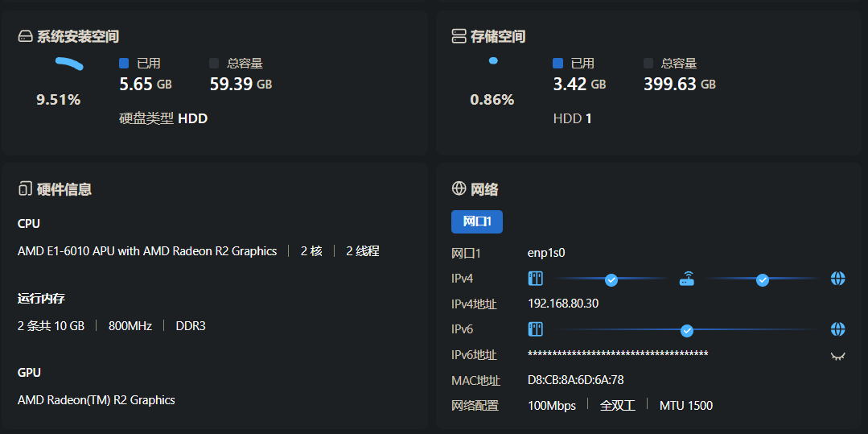
Task: Click the IPv6 connection check mark
Action: coord(687,330)
